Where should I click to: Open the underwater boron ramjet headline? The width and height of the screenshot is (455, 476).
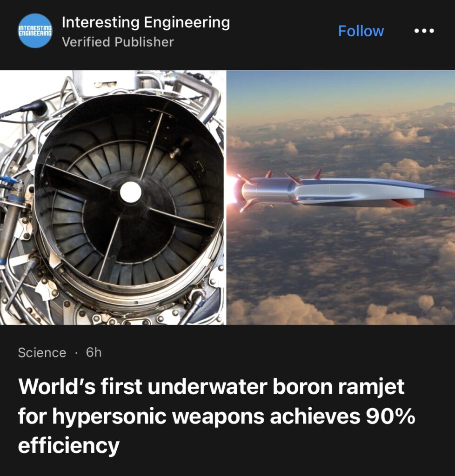[x=216, y=416]
